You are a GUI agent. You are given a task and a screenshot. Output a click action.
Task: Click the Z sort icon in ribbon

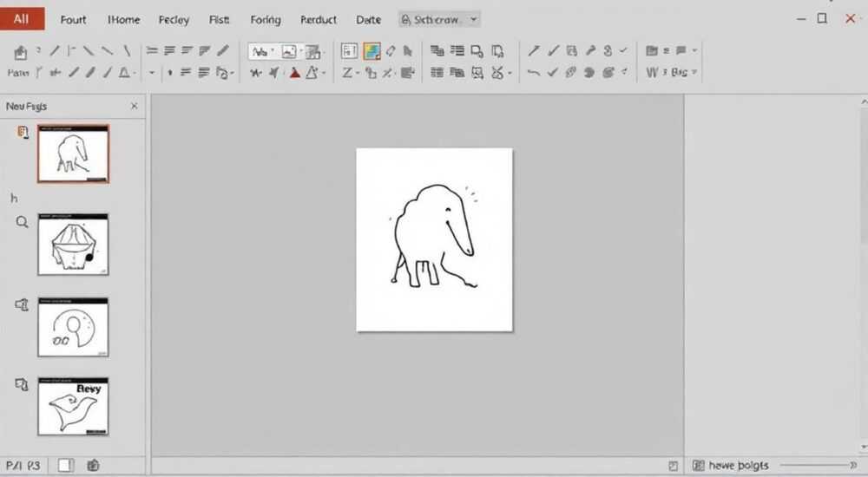click(x=347, y=73)
